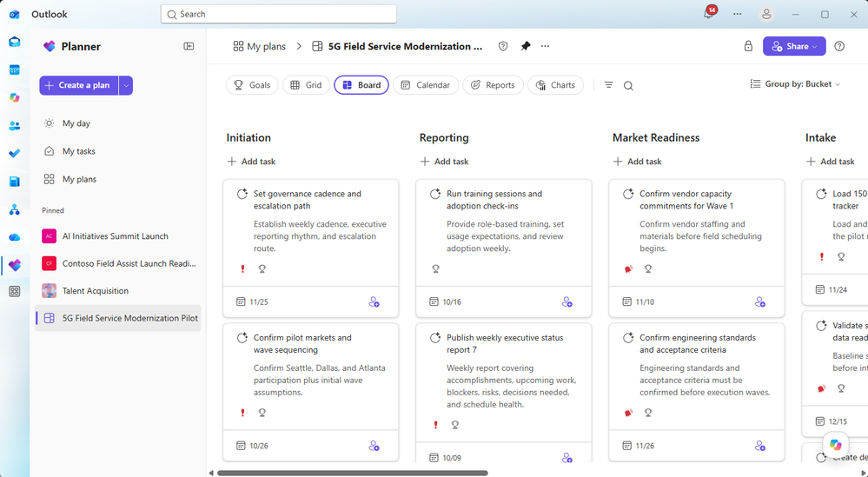Select the Board view tab
Viewport: 868px width, 477px height.
coord(361,85)
